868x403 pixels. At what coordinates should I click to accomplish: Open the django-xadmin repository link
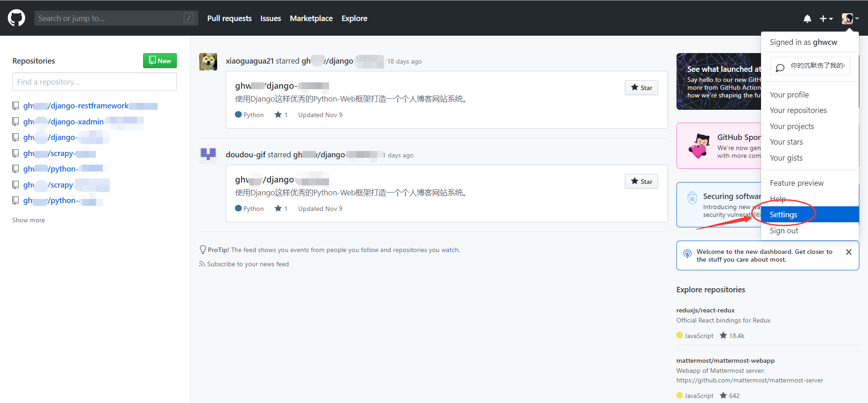click(84, 122)
